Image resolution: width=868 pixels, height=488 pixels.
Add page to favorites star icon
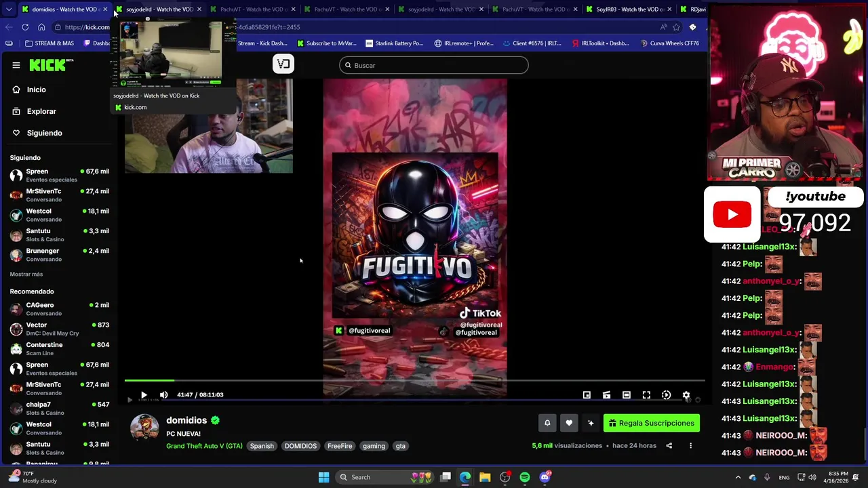pyautogui.click(x=676, y=27)
